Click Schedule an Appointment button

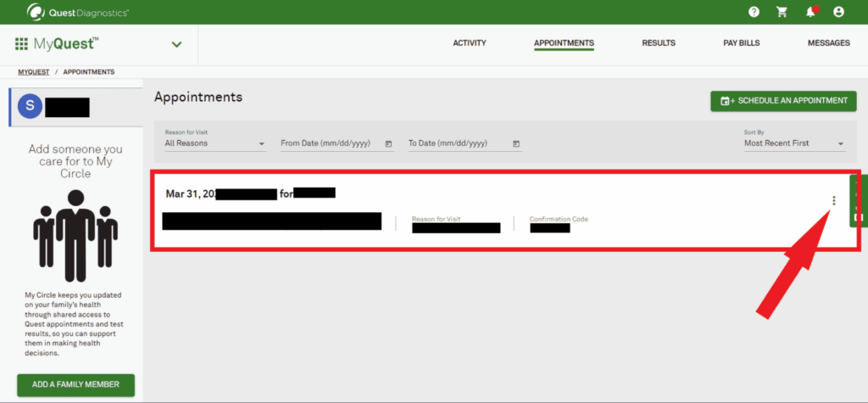(x=783, y=101)
